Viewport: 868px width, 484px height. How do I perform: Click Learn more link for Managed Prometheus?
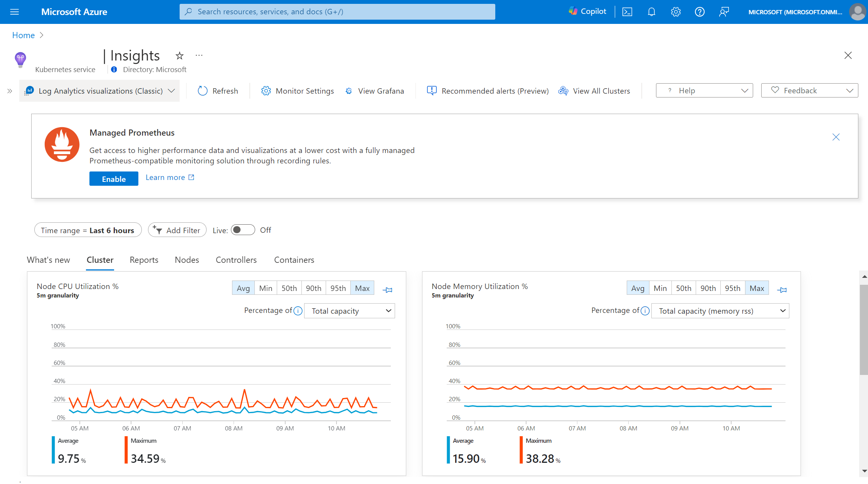[x=170, y=177]
